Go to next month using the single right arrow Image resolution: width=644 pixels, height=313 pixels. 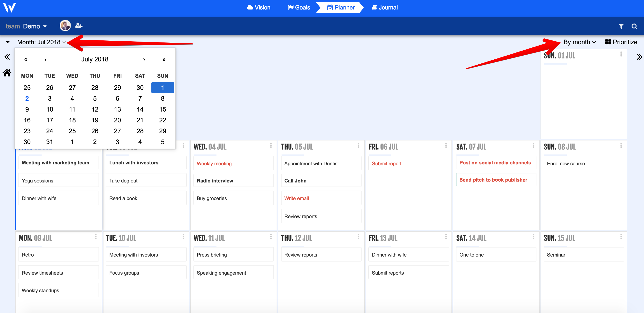(144, 59)
